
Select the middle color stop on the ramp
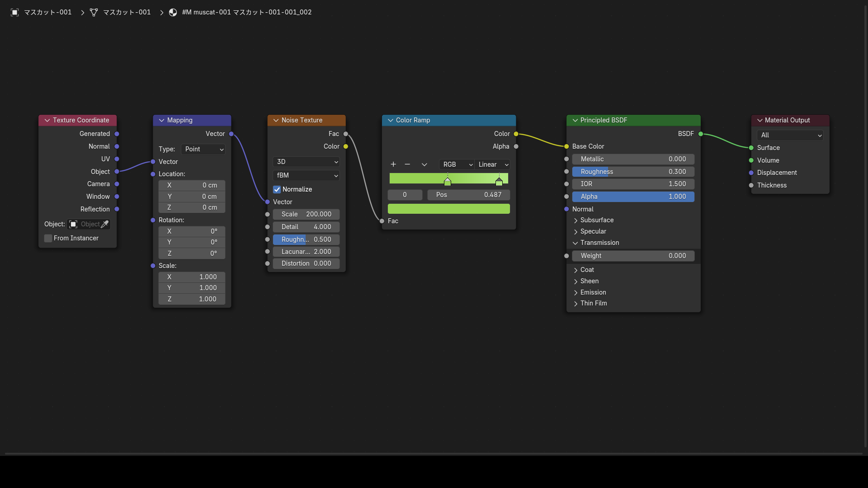[x=448, y=181]
